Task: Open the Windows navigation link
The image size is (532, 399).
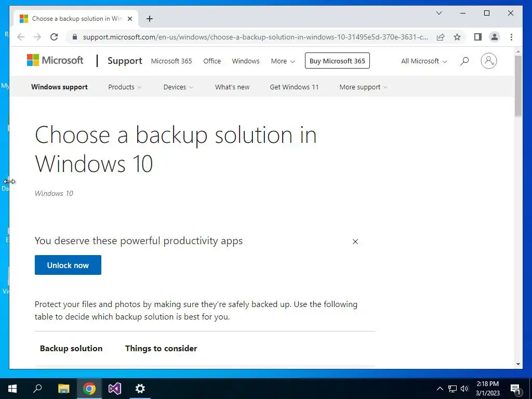Action: [246, 61]
